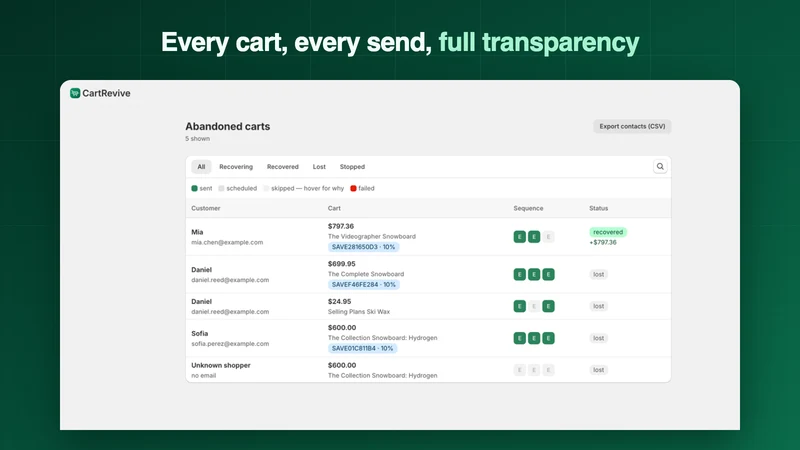The width and height of the screenshot is (800, 450).
Task: Click second skipped step for Unknown shopper
Action: [534, 370]
